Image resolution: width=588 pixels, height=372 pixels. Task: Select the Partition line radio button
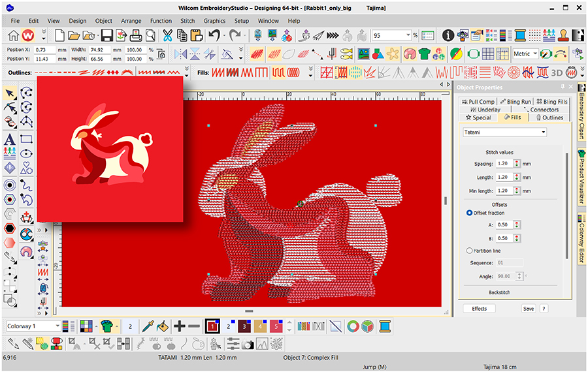click(470, 251)
